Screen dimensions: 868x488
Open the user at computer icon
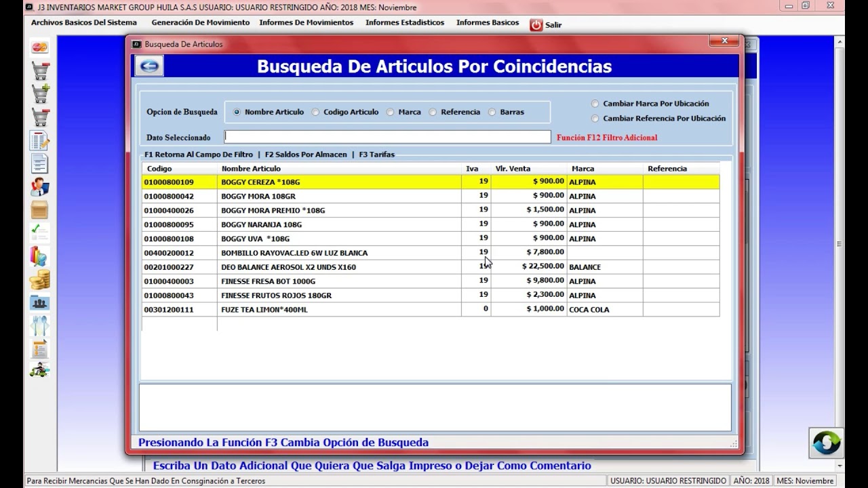click(x=39, y=186)
